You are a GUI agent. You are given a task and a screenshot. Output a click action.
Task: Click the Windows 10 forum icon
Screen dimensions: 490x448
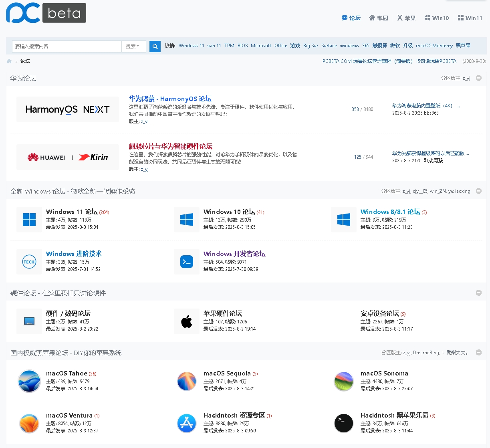click(187, 220)
